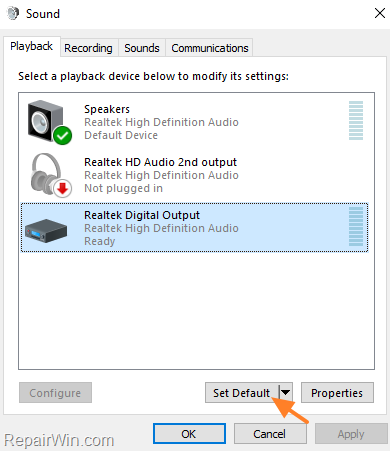This screenshot has height=451, width=390.
Task: Click the Speakers volume level meter
Action: point(356,120)
